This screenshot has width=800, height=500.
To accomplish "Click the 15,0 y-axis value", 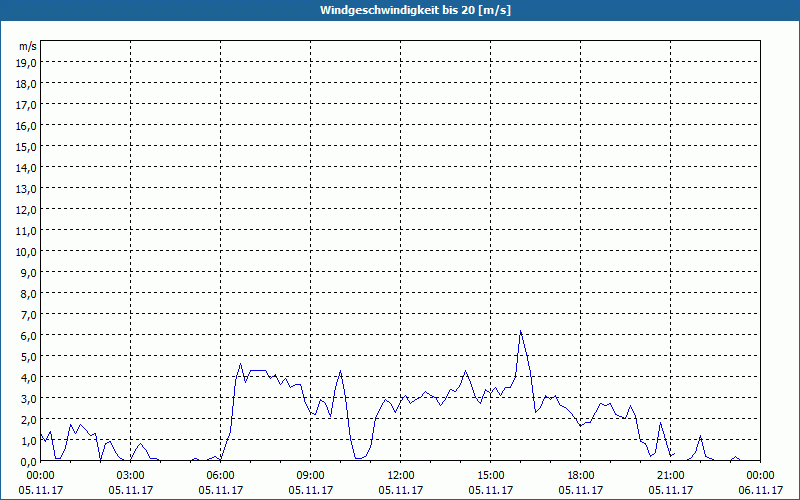I will click(x=27, y=147).
